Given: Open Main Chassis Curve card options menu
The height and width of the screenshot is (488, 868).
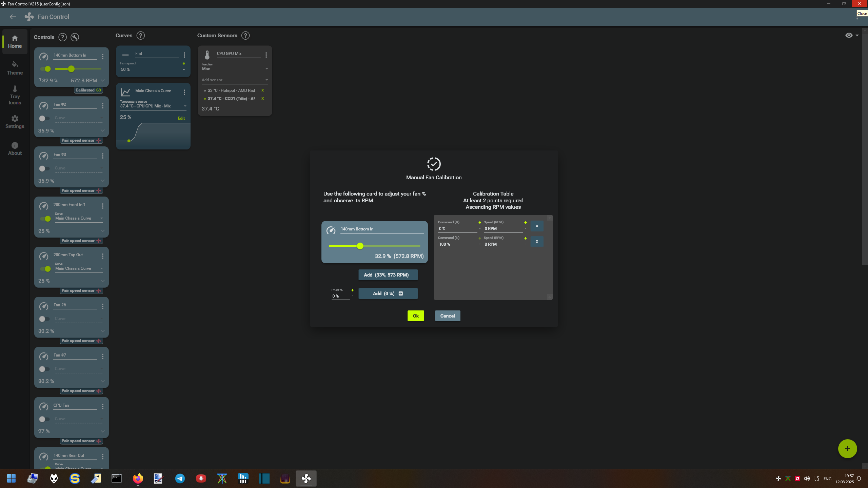Looking at the screenshot, I should coord(184,92).
